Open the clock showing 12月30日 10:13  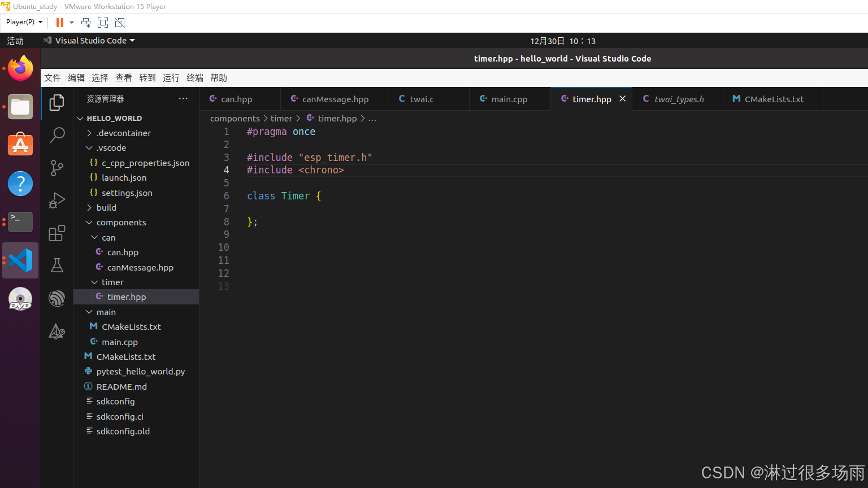(x=563, y=41)
